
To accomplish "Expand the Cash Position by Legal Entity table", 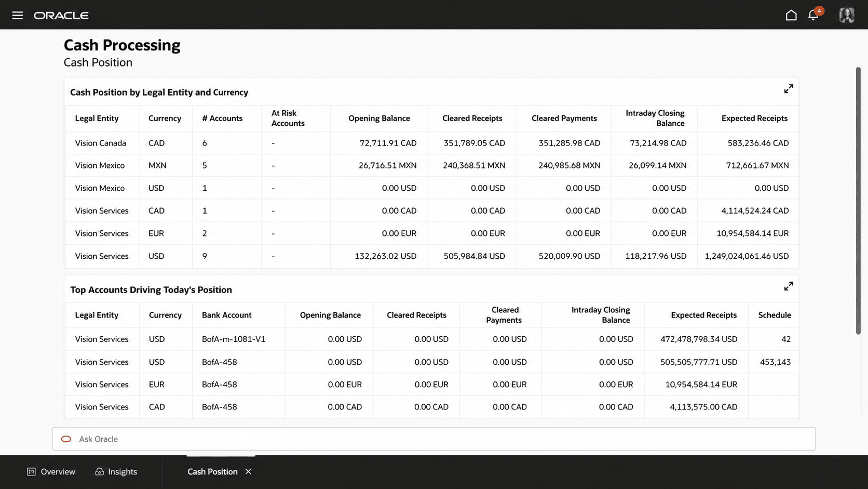I will coord(789,89).
